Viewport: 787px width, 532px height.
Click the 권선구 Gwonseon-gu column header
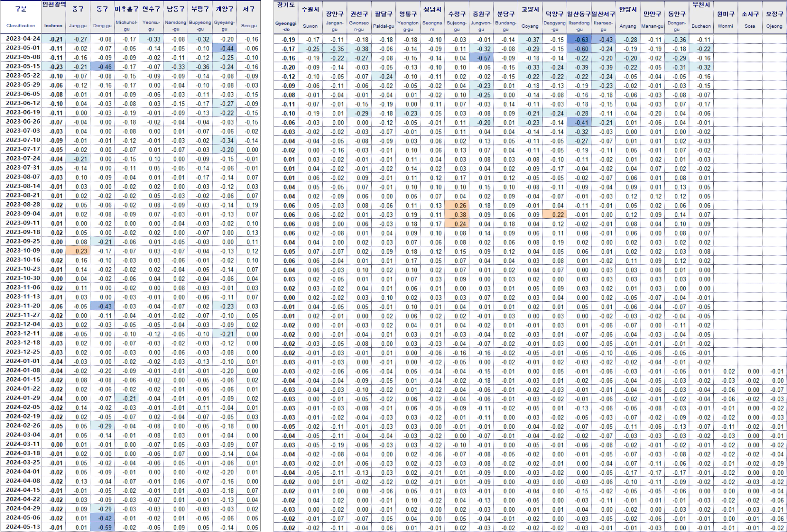359,17
